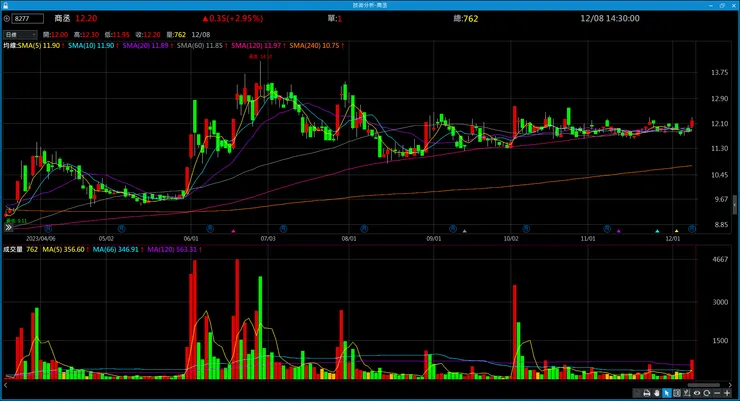Click the blue circle marker after 08/01
Screen dimensions: 740x401
coord(364,229)
